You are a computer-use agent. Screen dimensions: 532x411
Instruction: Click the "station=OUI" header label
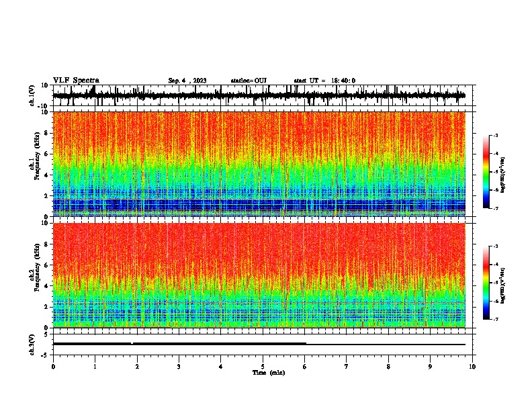(x=249, y=81)
